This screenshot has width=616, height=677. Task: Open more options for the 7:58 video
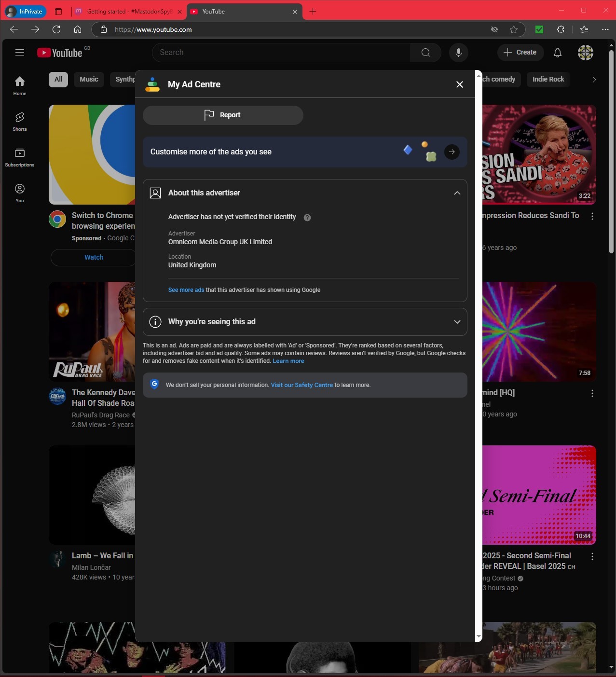(x=592, y=393)
